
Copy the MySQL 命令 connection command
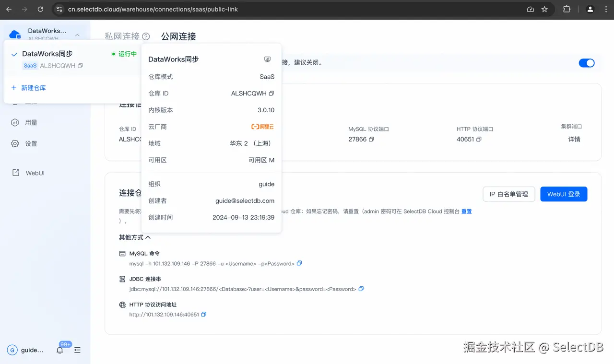click(x=299, y=263)
